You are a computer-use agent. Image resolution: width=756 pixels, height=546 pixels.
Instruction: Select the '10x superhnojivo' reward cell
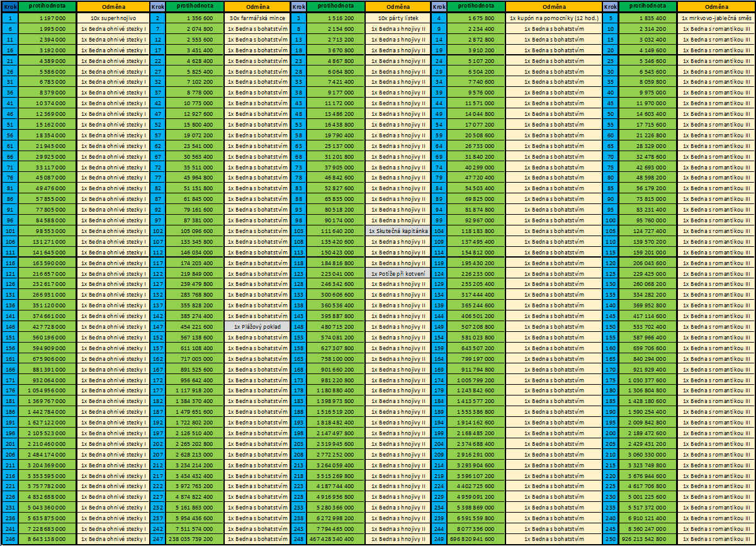(x=113, y=18)
